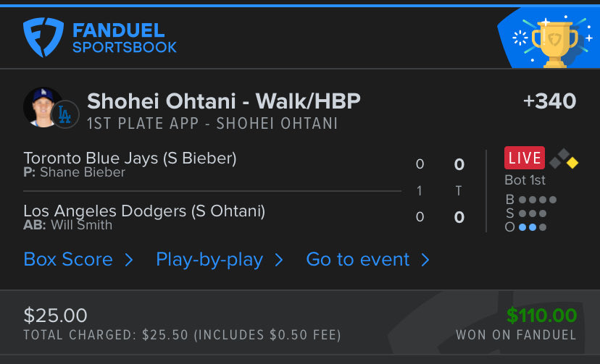Click the strikes count indicator dots
Viewport: 600px width, 364px height.
[x=533, y=213]
